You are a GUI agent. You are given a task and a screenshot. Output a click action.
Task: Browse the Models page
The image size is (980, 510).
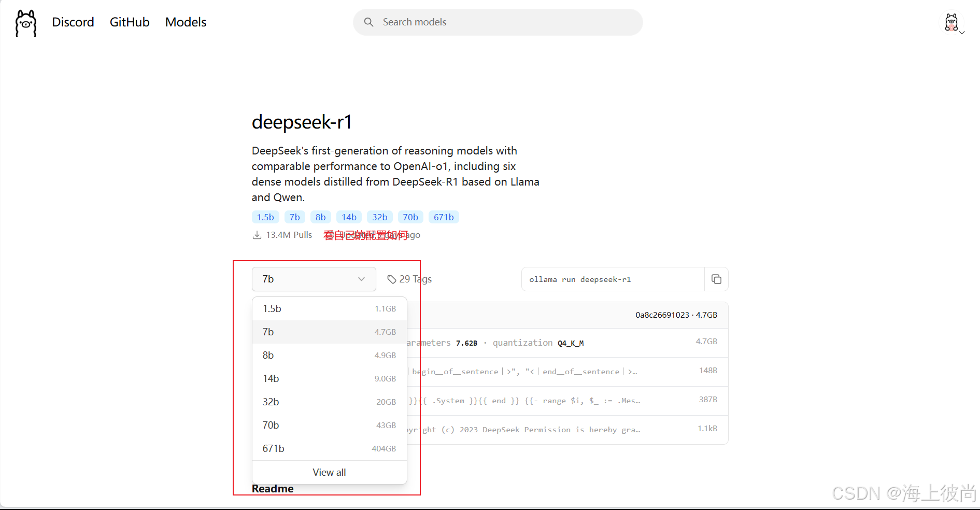pyautogui.click(x=185, y=22)
